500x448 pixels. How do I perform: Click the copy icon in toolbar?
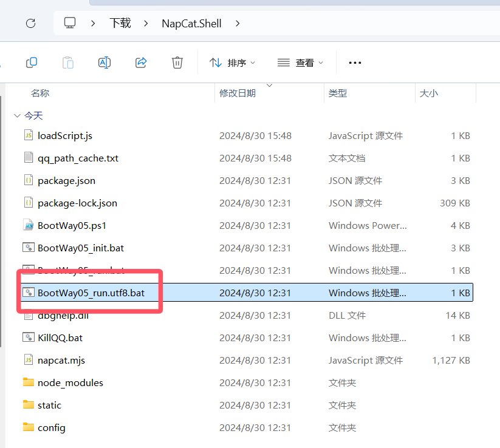coord(32,63)
